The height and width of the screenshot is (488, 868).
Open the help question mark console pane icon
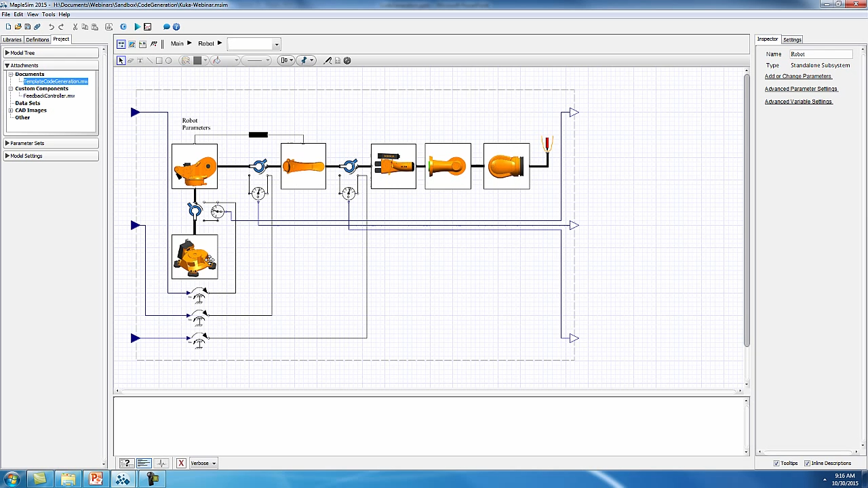click(x=126, y=463)
